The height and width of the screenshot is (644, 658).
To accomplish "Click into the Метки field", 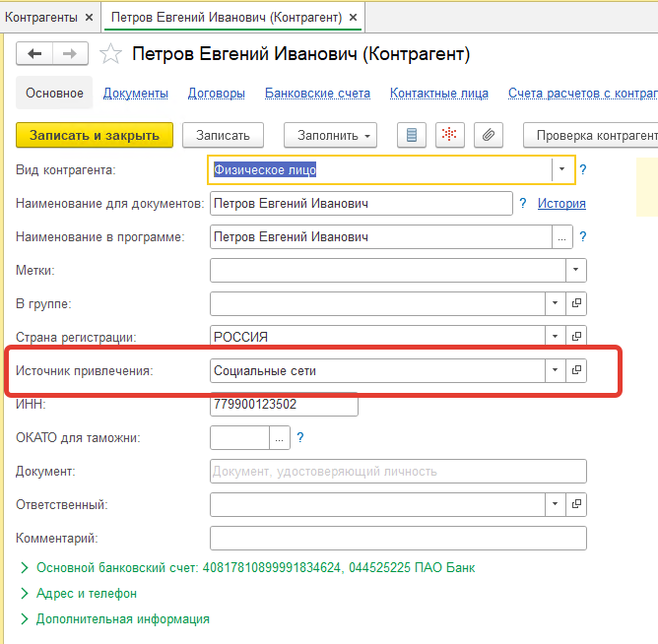I will [388, 270].
